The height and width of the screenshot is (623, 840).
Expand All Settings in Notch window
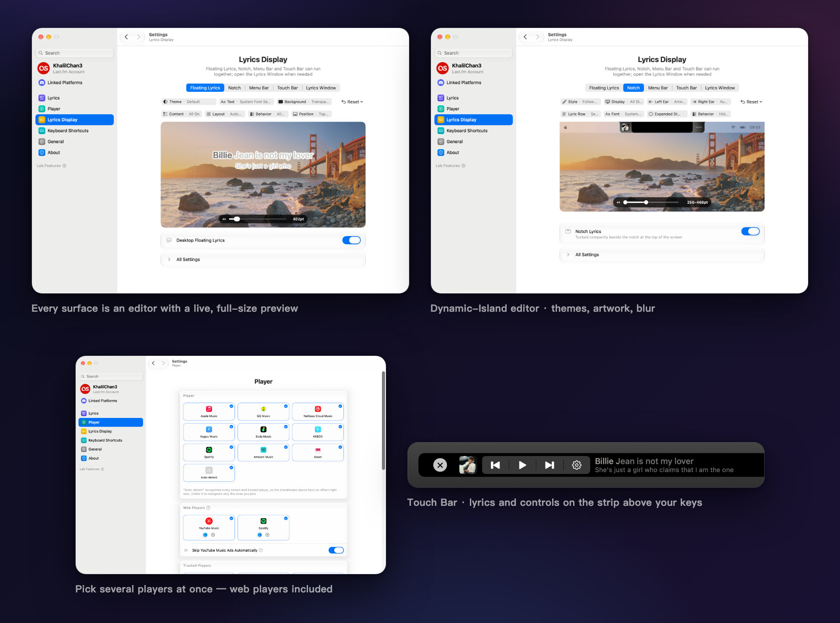coord(662,254)
